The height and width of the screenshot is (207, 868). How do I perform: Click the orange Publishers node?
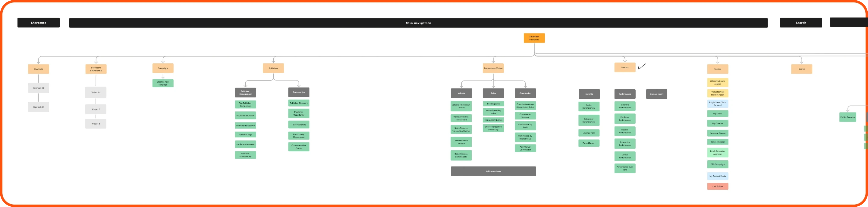tap(273, 68)
